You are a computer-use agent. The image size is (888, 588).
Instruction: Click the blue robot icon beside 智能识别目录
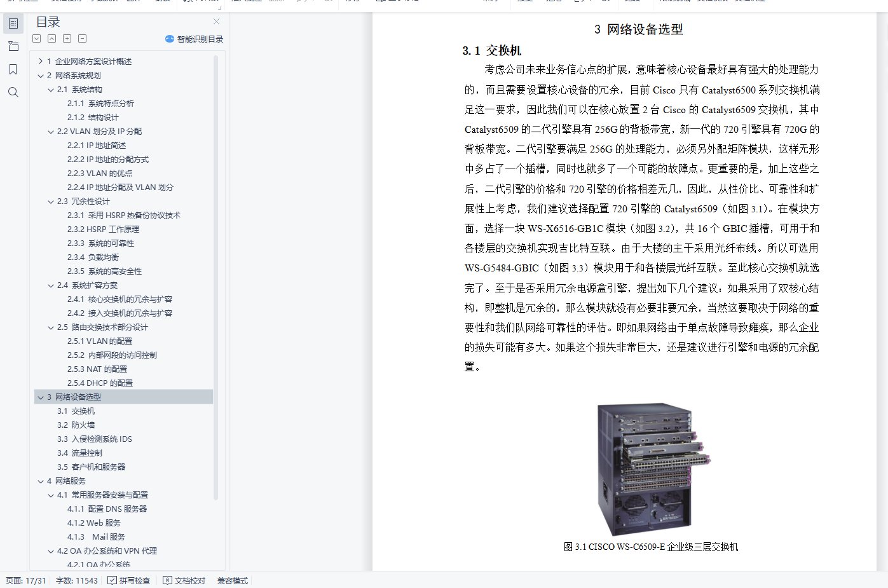click(170, 39)
